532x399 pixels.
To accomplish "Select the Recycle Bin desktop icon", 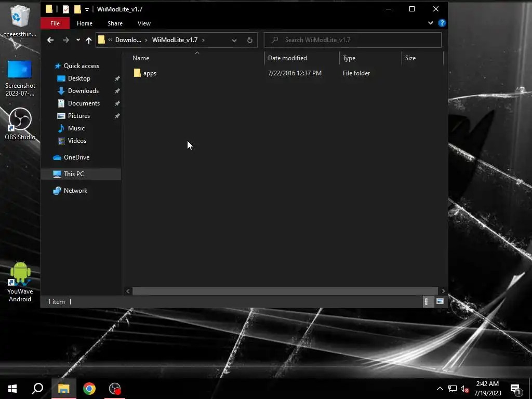I will click(x=20, y=21).
